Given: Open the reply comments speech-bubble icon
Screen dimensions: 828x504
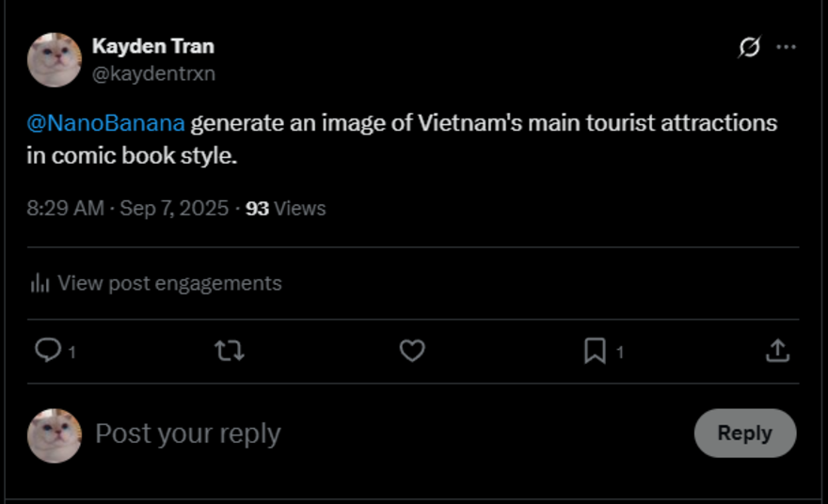Looking at the screenshot, I should pos(47,351).
